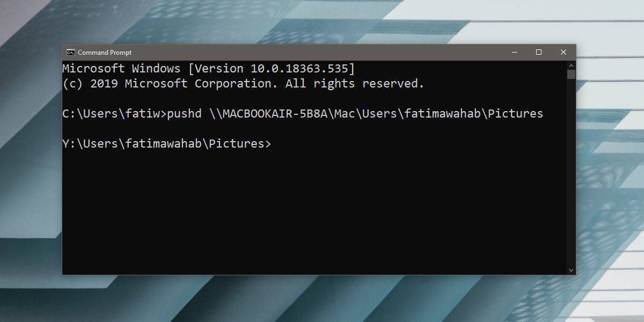Click the close X icon
644x322 pixels.
tap(563, 52)
